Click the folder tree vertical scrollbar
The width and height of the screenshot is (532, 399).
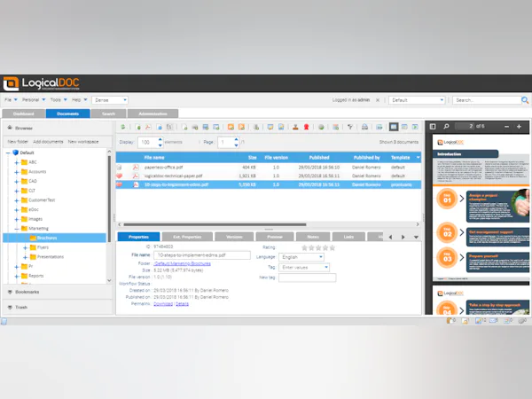tap(109, 199)
